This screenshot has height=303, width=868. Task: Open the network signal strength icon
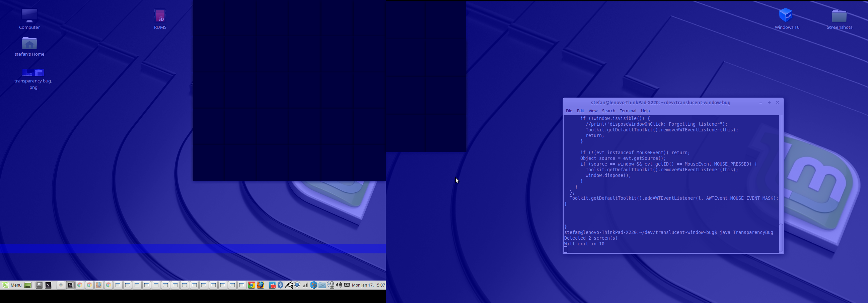click(305, 285)
